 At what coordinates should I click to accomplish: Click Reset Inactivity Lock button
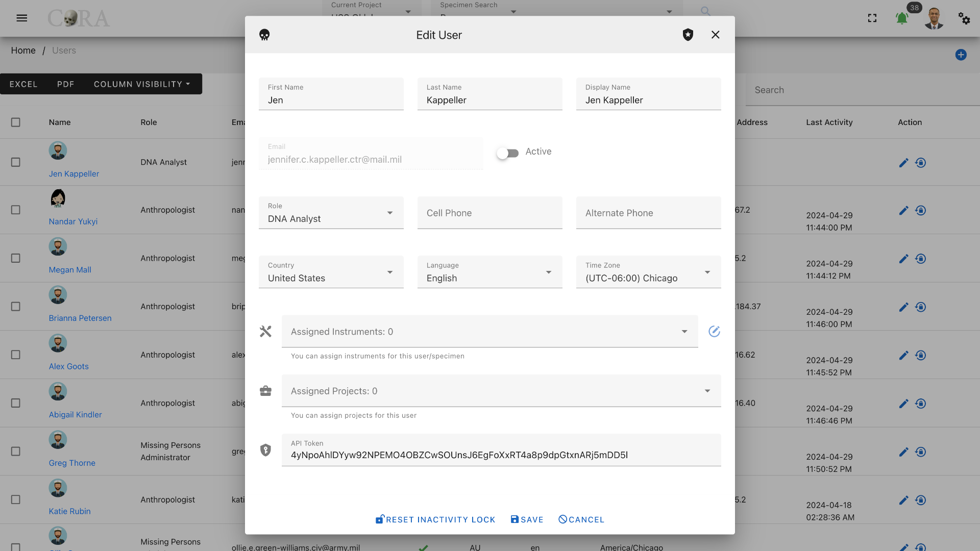435,519
